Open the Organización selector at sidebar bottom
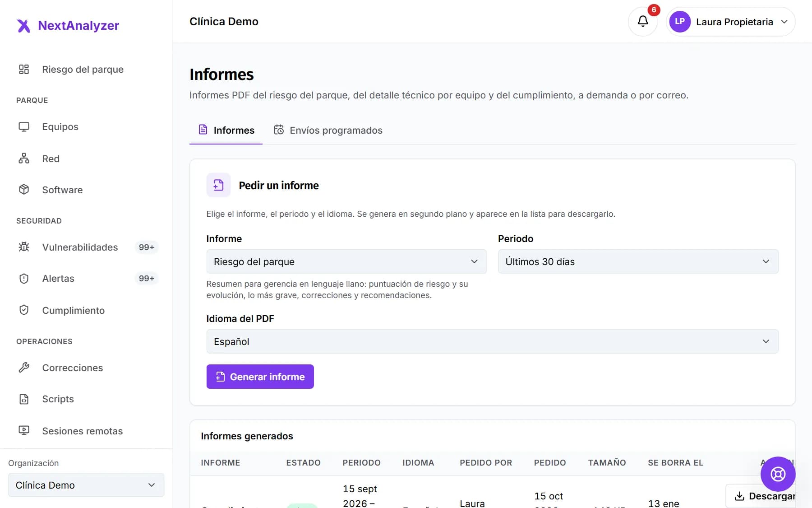Image resolution: width=812 pixels, height=508 pixels. click(x=86, y=485)
